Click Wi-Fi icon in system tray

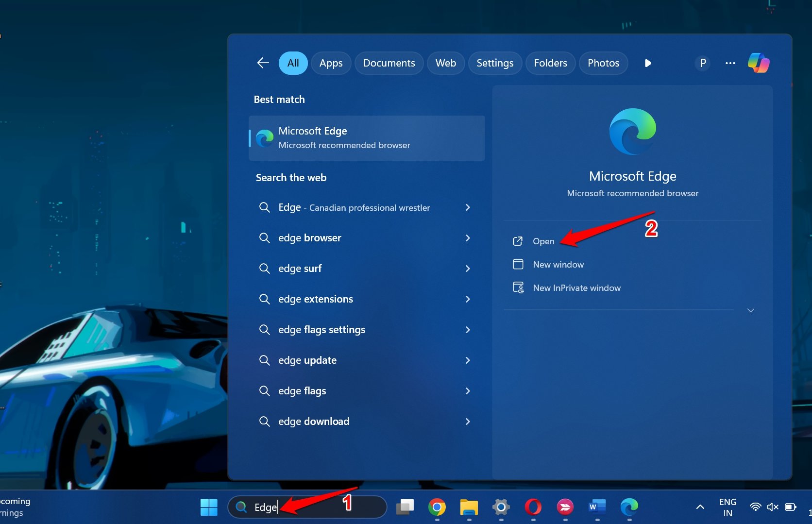click(x=755, y=507)
